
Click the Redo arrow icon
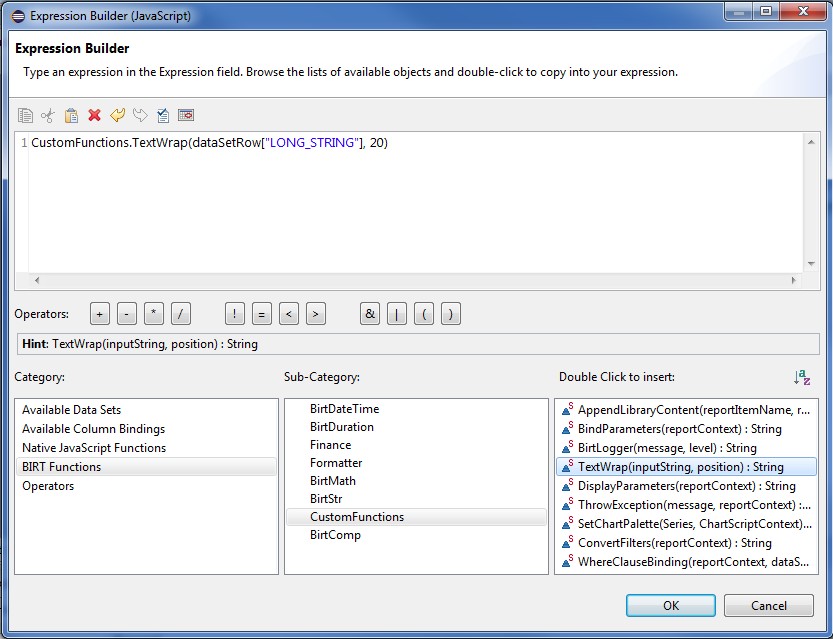140,116
